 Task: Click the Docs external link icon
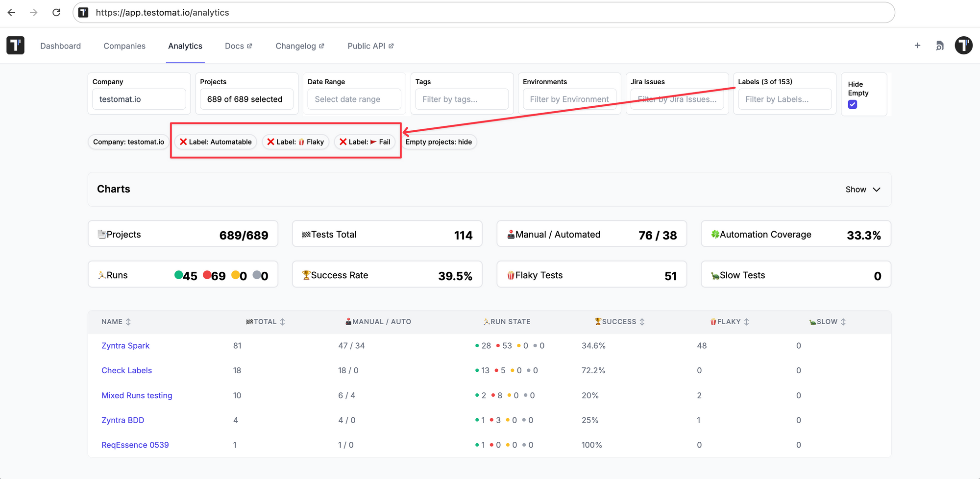tap(249, 46)
